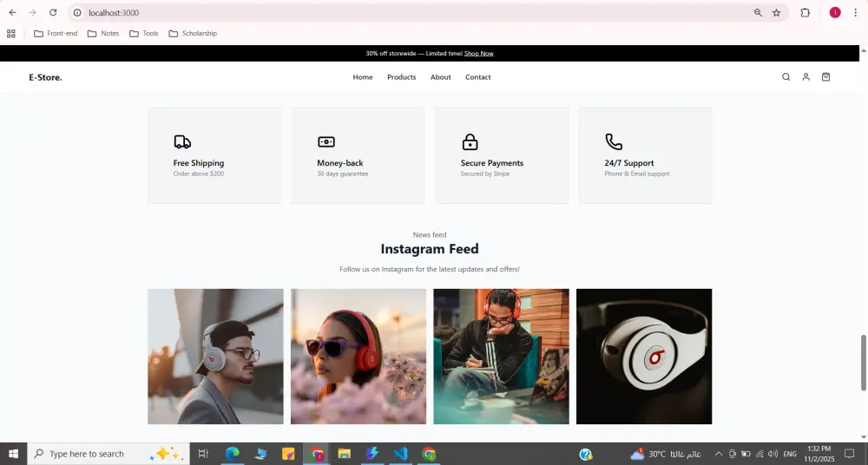
Task: Open the shopping bag cart icon
Action: [x=826, y=77]
